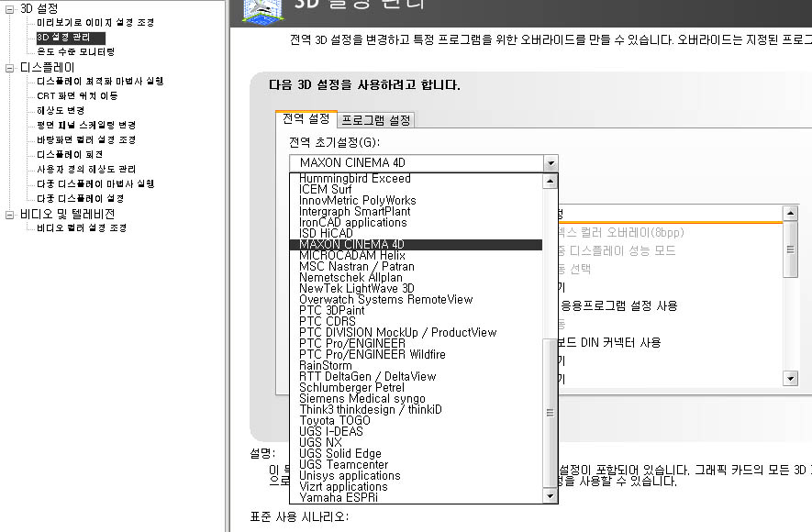Select the 3D 설정 category label
812x532 pixels.
coord(39,9)
